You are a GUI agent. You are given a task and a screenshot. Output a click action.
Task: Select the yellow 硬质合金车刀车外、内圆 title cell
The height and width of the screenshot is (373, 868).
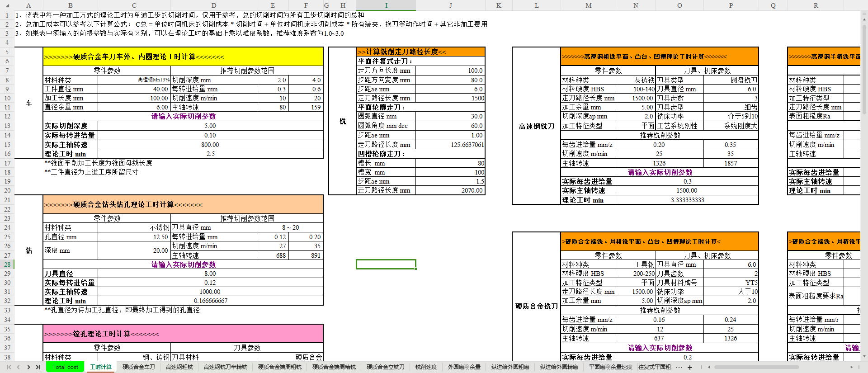183,57
